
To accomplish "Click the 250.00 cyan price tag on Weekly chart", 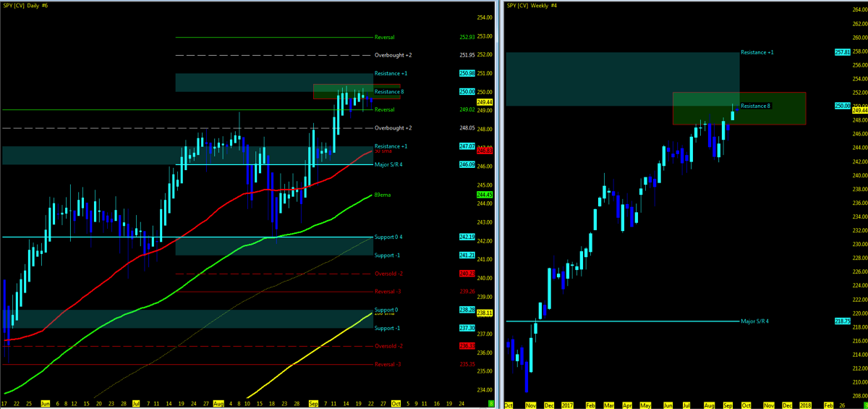I will [x=841, y=106].
